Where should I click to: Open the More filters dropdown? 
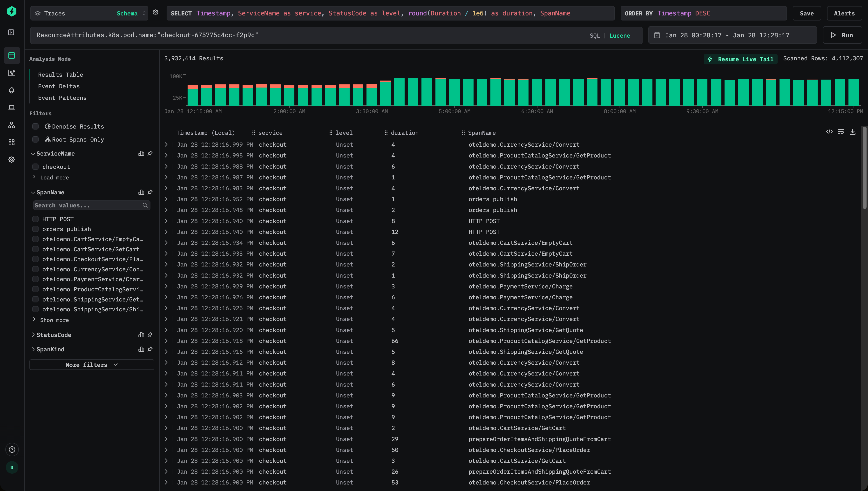pyautogui.click(x=92, y=365)
